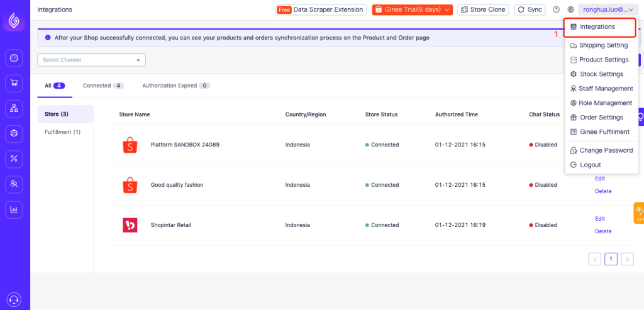Image resolution: width=644 pixels, height=310 pixels.
Task: Open the promotions percent sidebar icon
Action: [14, 159]
